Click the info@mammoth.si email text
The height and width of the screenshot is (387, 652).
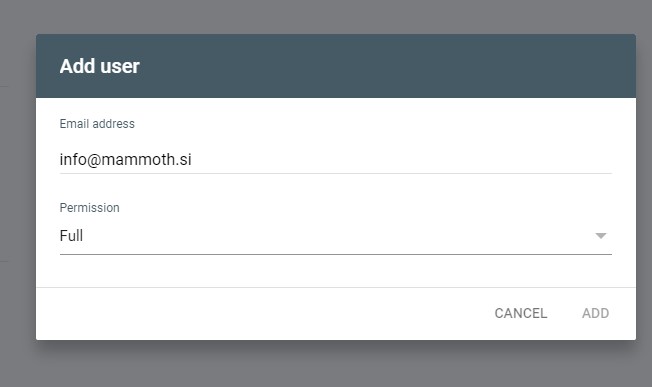click(x=126, y=159)
